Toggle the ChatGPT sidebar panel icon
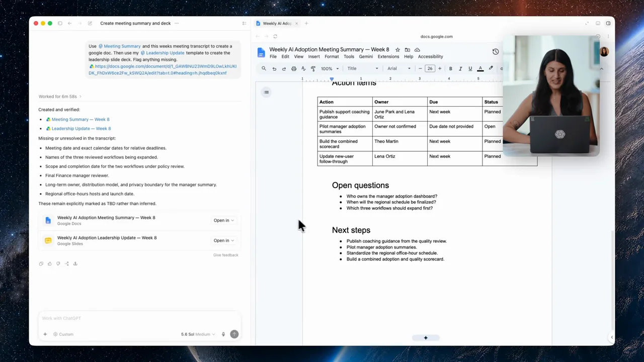The width and height of the screenshot is (644, 362). (x=60, y=23)
